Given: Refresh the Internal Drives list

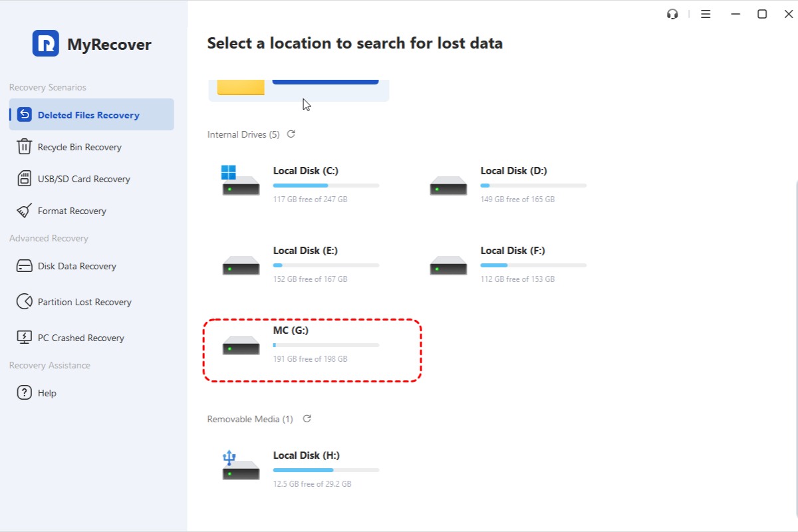Looking at the screenshot, I should click(x=291, y=134).
